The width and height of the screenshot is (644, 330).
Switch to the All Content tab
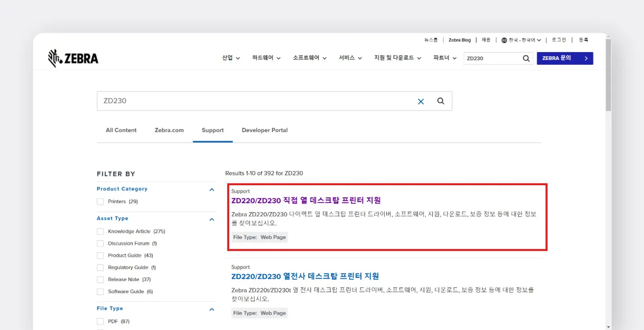tap(121, 130)
